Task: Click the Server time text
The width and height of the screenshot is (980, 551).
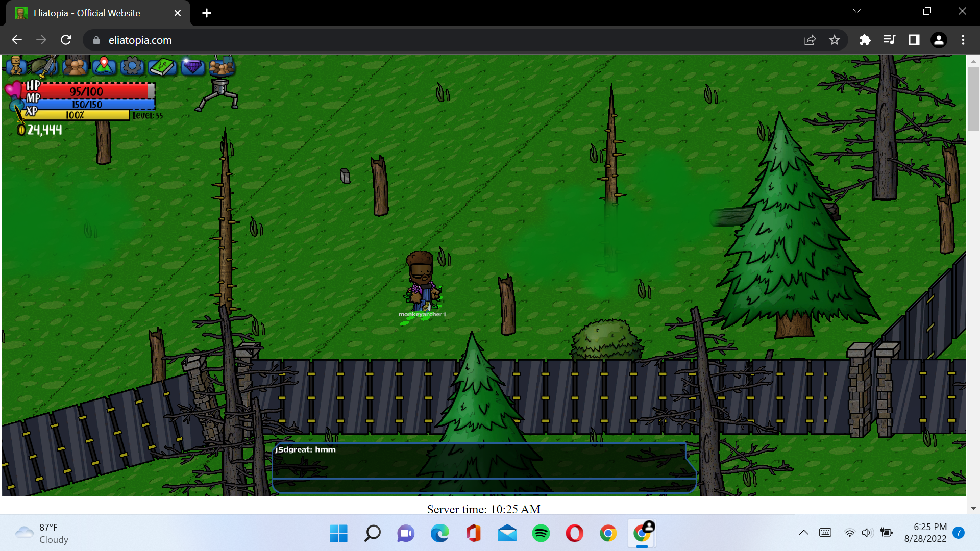Action: (483, 509)
